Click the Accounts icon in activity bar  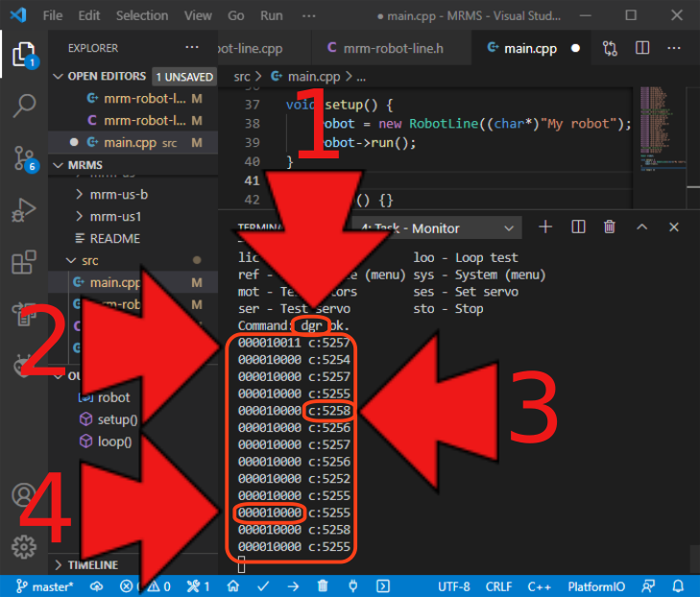pos(24,495)
